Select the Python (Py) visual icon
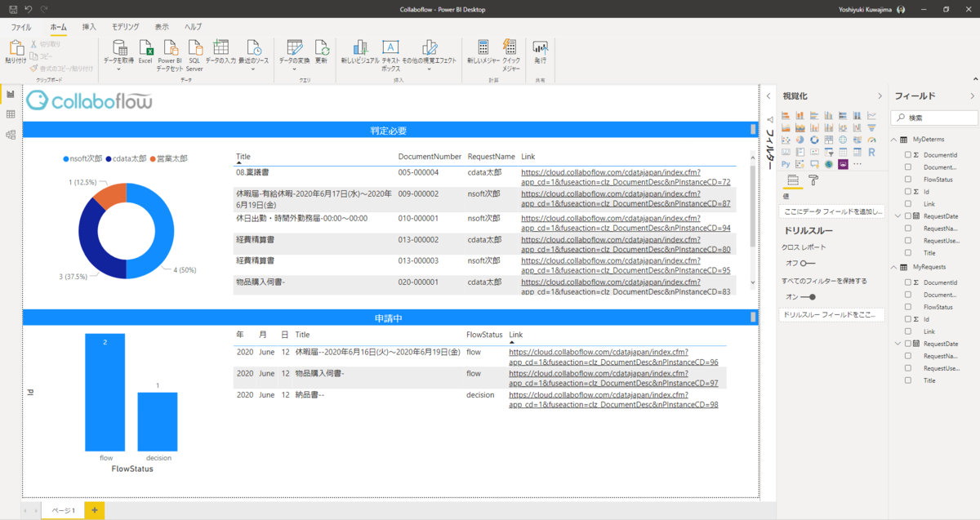 pyautogui.click(x=786, y=164)
